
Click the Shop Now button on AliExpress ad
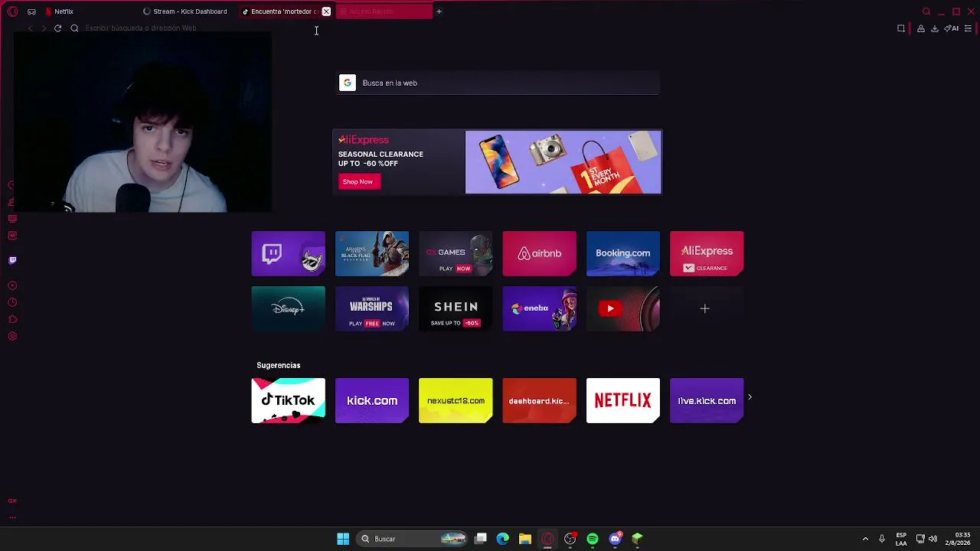pos(358,181)
